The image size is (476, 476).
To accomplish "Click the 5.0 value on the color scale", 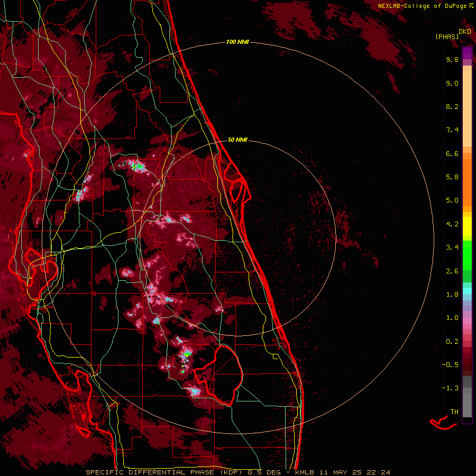I will [452, 200].
